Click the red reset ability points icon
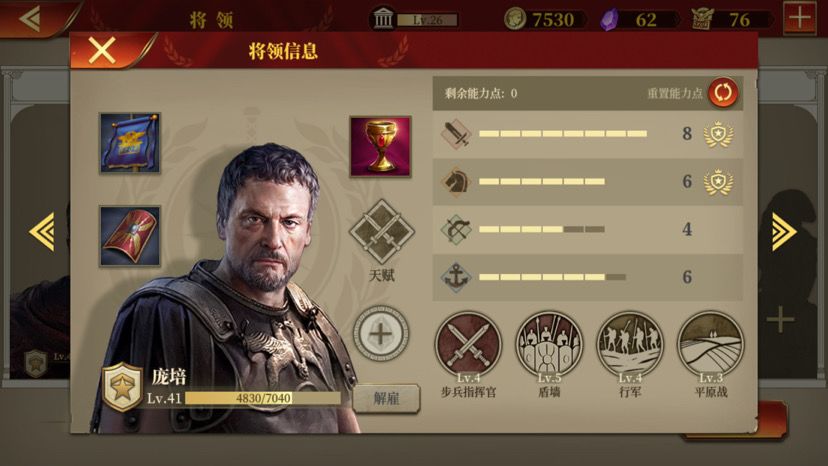 click(x=723, y=92)
